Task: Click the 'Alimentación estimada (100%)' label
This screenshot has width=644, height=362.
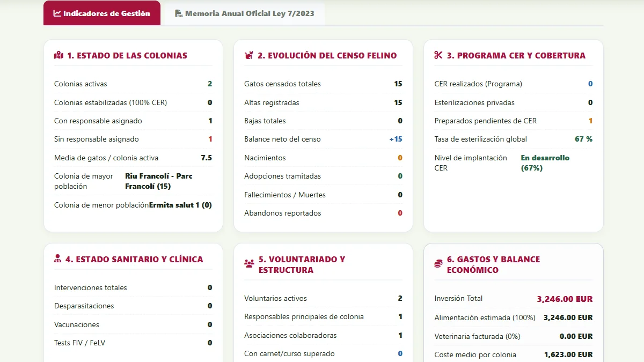Action: pos(485,317)
